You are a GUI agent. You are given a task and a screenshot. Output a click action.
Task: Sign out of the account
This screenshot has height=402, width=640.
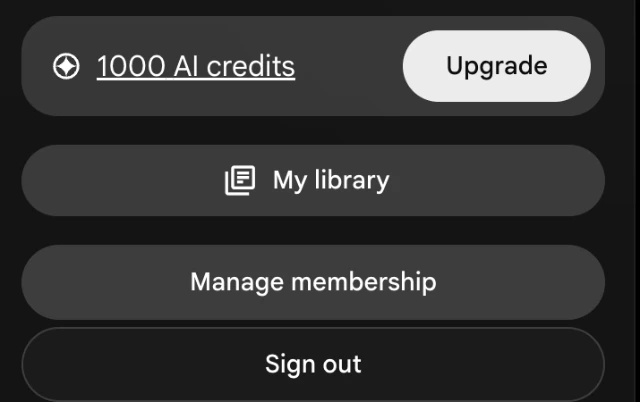313,364
